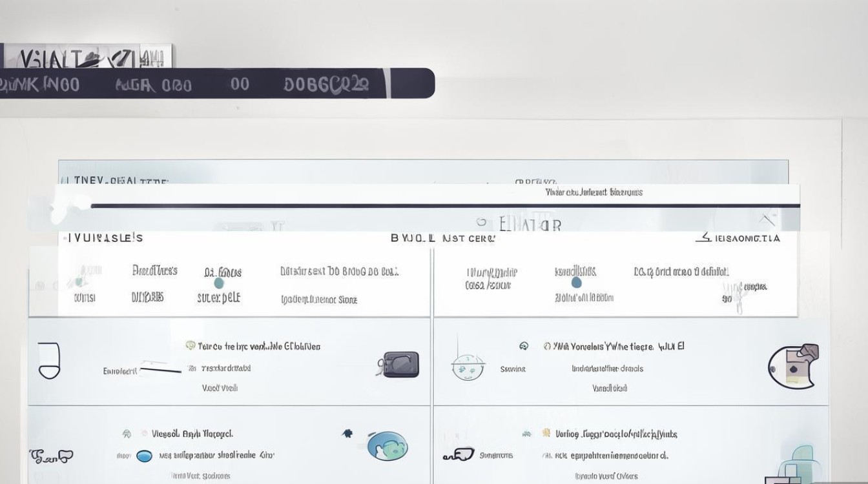868x484 pixels.
Task: Click the 'VSIALT' thumbnail label above dark bar
Action: pyautogui.click(x=86, y=57)
